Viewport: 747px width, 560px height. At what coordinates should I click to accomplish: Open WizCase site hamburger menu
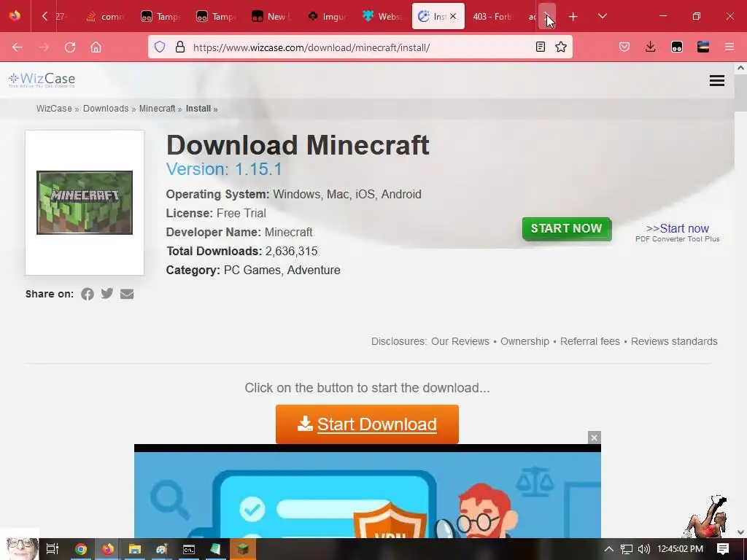(x=716, y=80)
